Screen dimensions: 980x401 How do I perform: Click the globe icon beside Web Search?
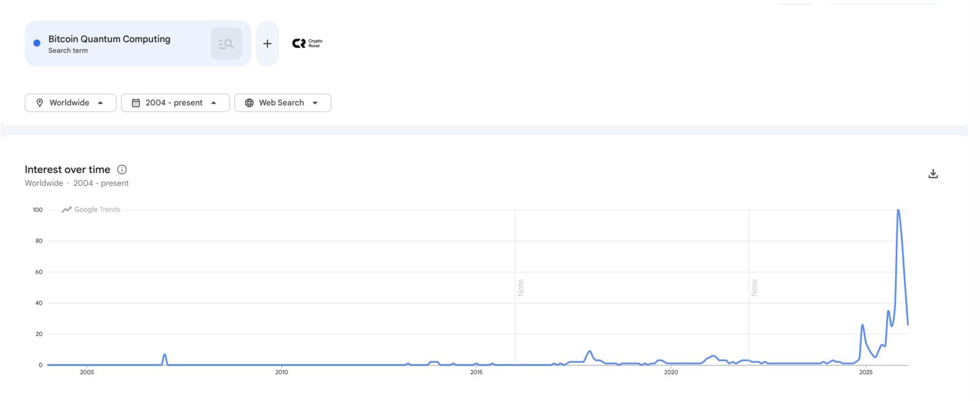(249, 103)
